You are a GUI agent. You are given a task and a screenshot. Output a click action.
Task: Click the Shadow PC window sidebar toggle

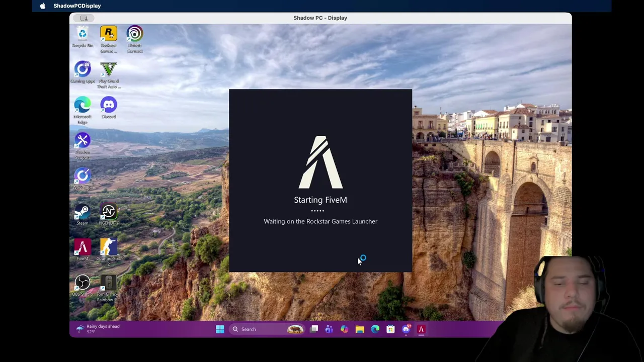point(84,18)
